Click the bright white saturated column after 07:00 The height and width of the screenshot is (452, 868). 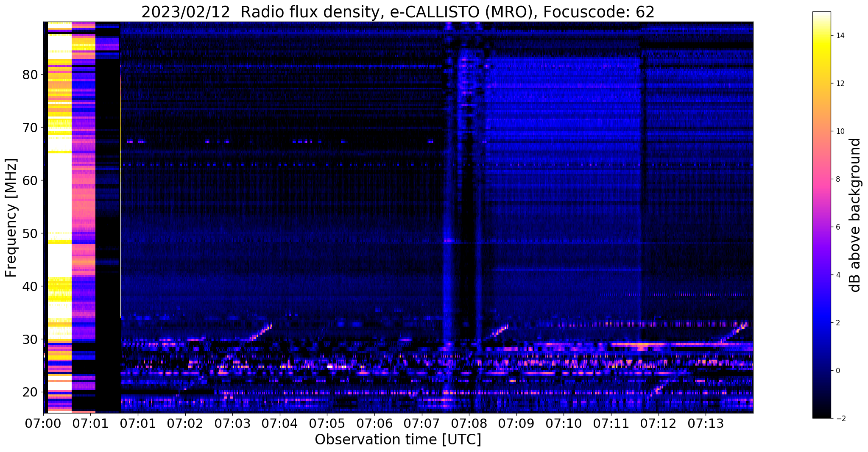coord(60,217)
